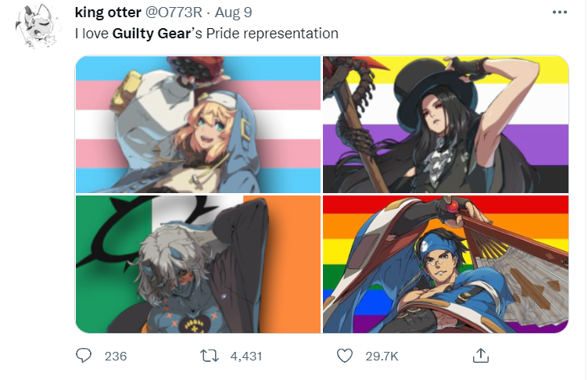Like the tweet with heart icon

click(345, 356)
